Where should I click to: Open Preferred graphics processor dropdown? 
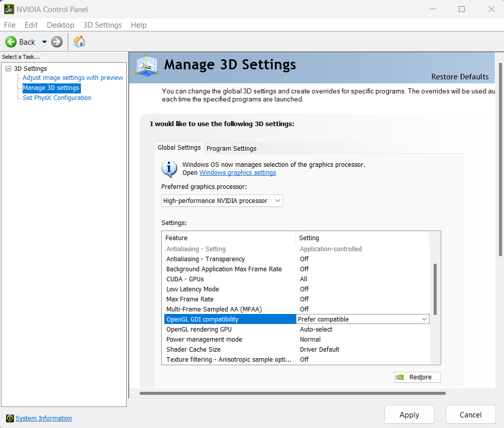222,201
